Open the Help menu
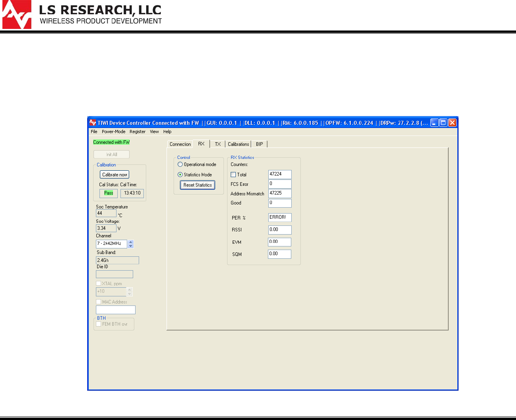 167,132
